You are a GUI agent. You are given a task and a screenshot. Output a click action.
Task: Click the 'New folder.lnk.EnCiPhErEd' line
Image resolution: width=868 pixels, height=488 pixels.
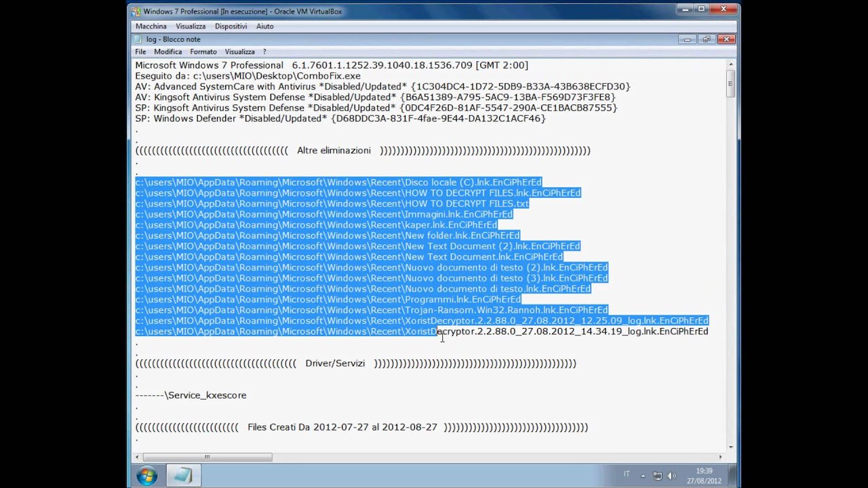tap(328, 235)
